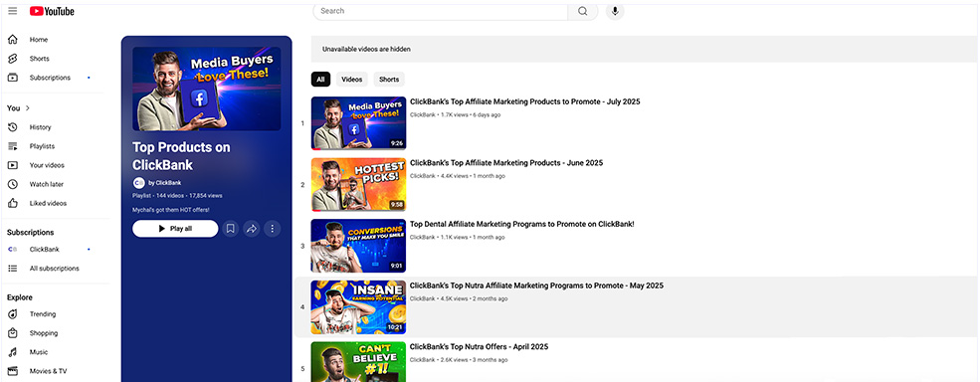The height and width of the screenshot is (382, 980).
Task: Click the search magnifier button
Action: [582, 11]
